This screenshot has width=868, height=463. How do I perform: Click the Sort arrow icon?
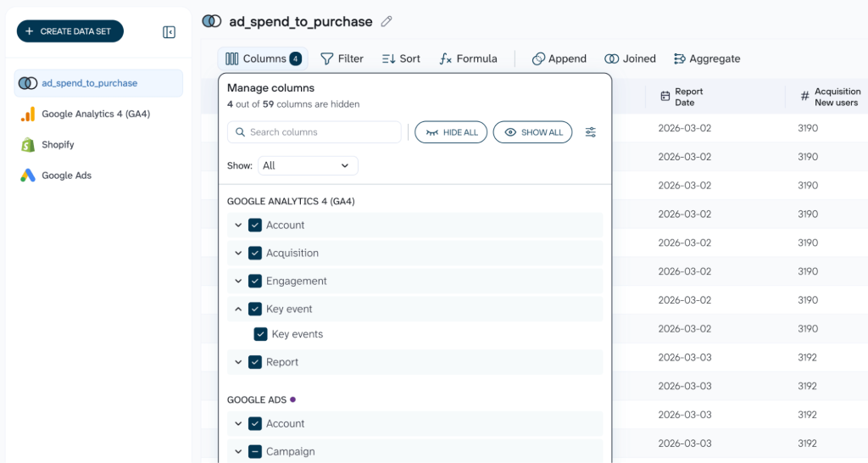click(x=388, y=59)
